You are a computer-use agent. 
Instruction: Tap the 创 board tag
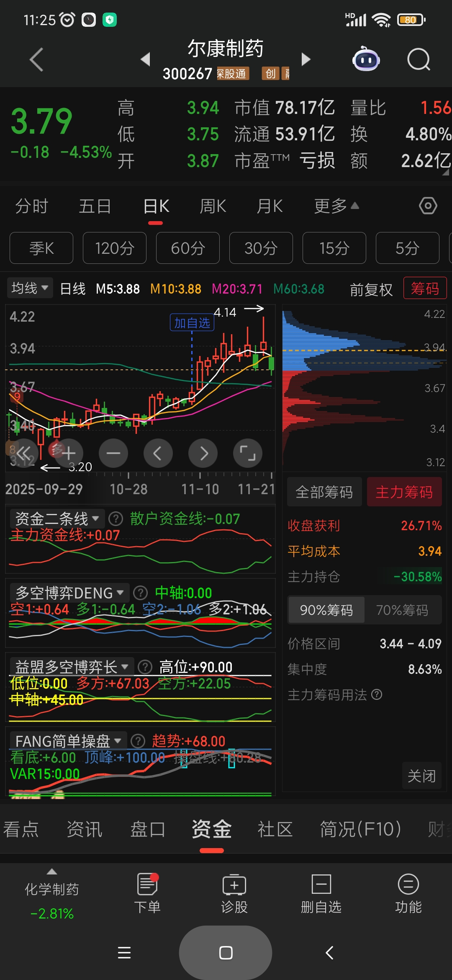(270, 74)
